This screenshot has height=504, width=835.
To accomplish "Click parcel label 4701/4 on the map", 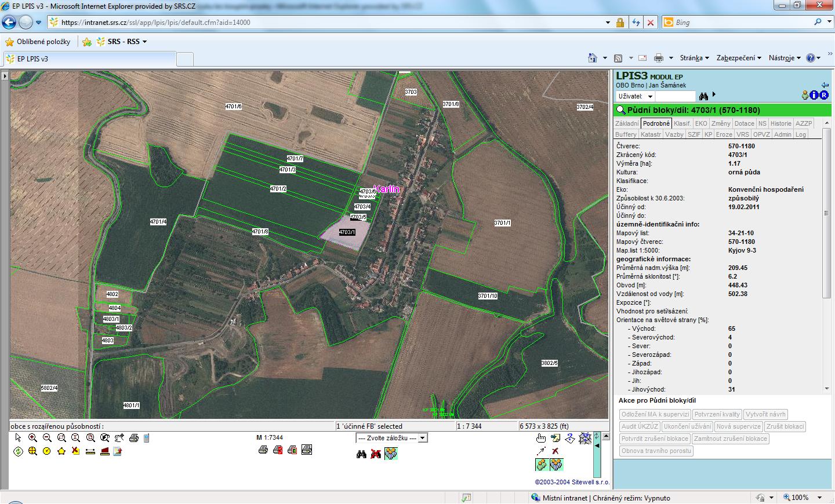I will pos(158,222).
